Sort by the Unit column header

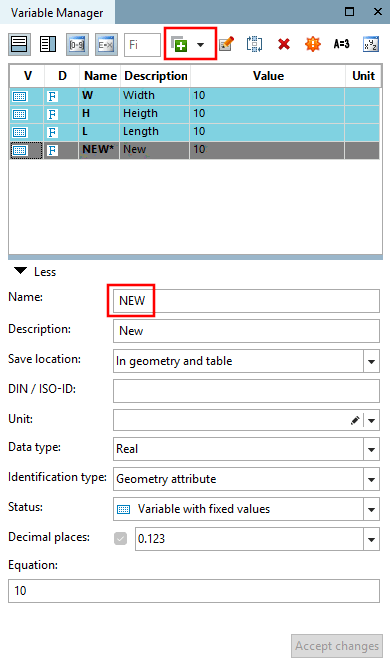363,76
